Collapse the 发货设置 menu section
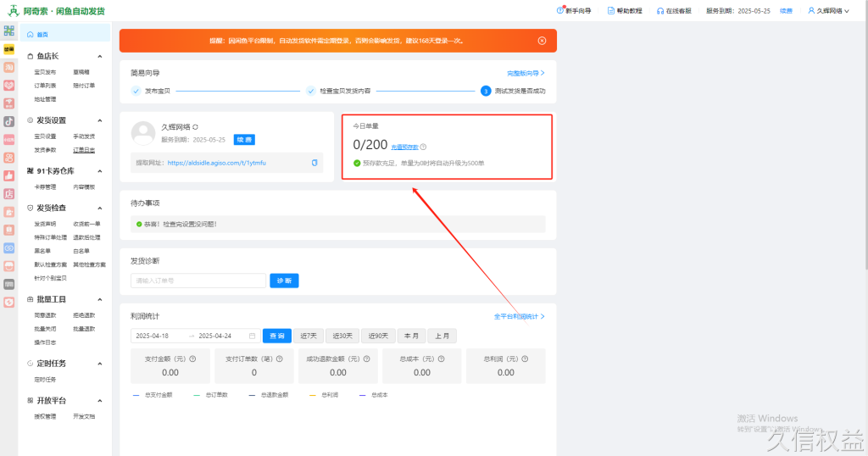868x456 pixels. [100, 120]
